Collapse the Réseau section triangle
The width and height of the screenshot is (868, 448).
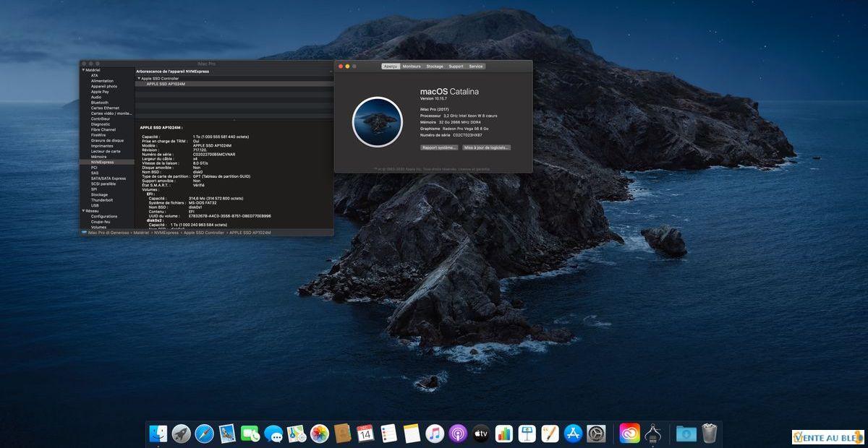tap(83, 211)
